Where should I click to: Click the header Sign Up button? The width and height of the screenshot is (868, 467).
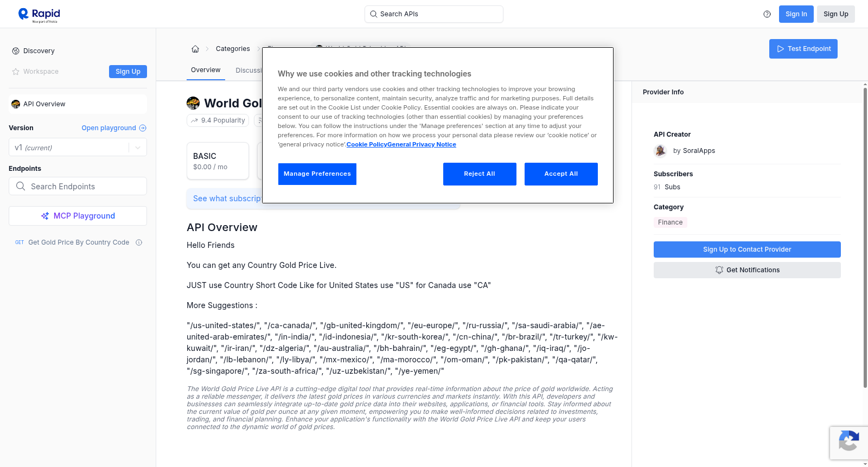tap(836, 14)
